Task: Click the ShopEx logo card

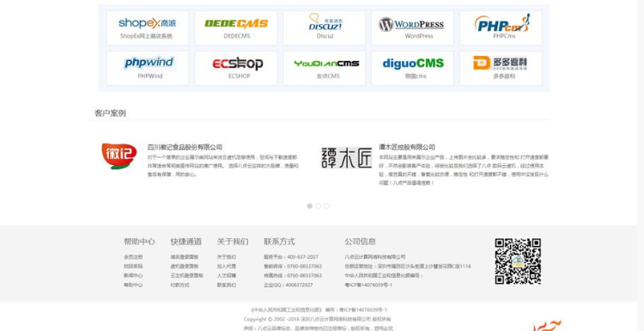Action: (148, 28)
